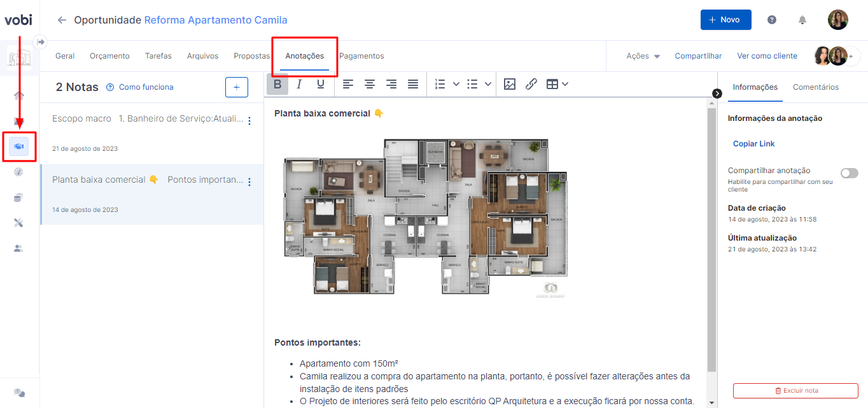Insert a table into the note
The width and height of the screenshot is (868, 408).
552,84
